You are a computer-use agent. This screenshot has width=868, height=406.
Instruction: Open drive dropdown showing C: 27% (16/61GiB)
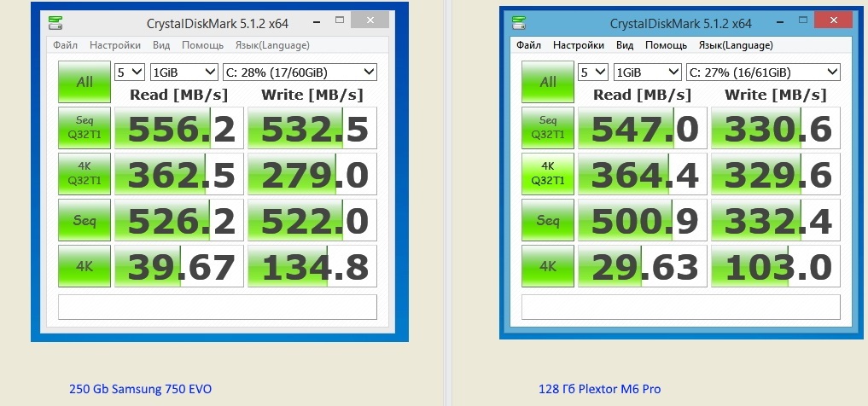coord(763,72)
